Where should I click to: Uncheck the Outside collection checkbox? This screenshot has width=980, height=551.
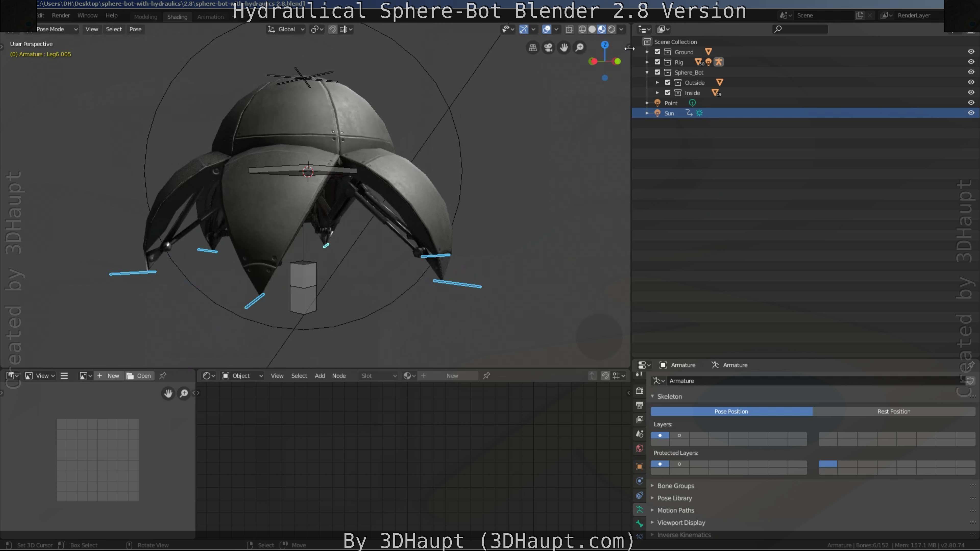(x=668, y=82)
